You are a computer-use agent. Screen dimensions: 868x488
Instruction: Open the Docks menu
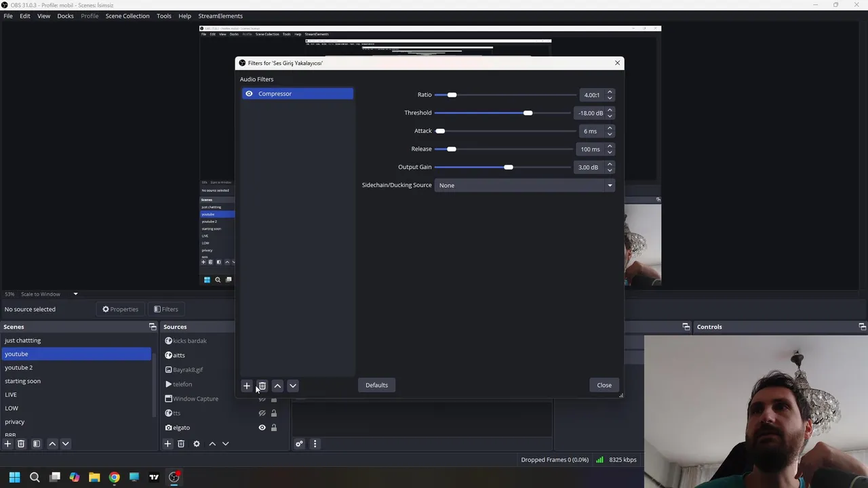[x=66, y=16]
